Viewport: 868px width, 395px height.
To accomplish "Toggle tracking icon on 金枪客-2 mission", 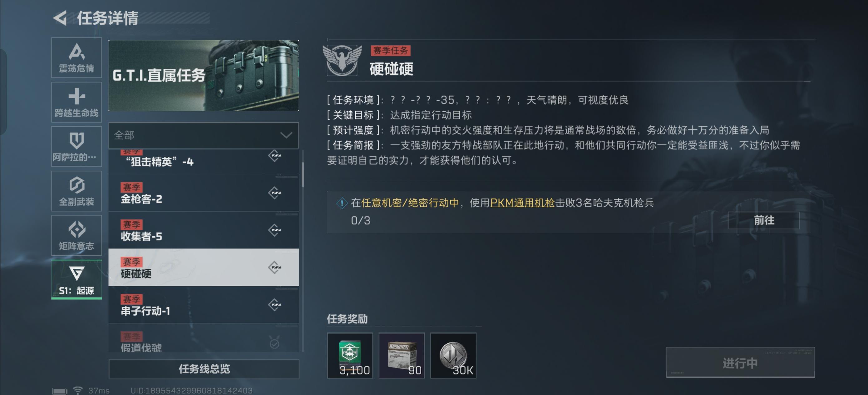I will click(275, 193).
